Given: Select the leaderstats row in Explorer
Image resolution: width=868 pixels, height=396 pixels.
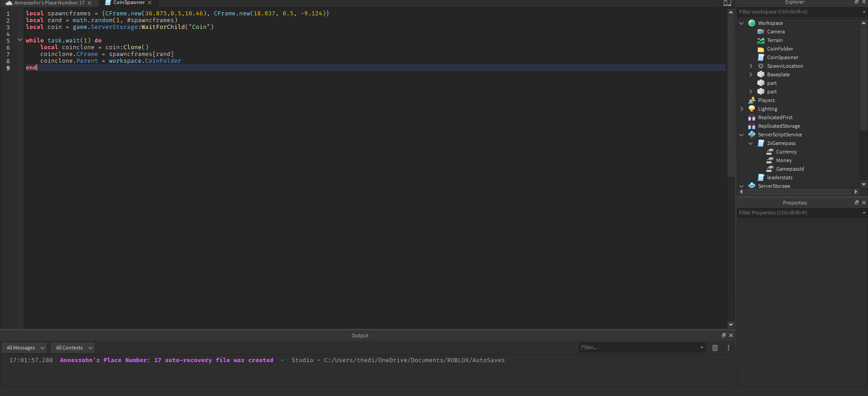Looking at the screenshot, I should point(798,177).
